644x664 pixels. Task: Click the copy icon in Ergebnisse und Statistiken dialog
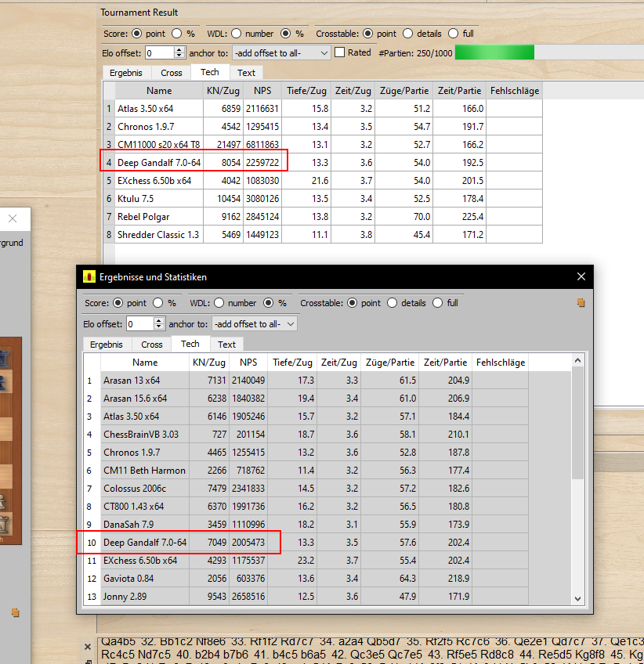(581, 303)
